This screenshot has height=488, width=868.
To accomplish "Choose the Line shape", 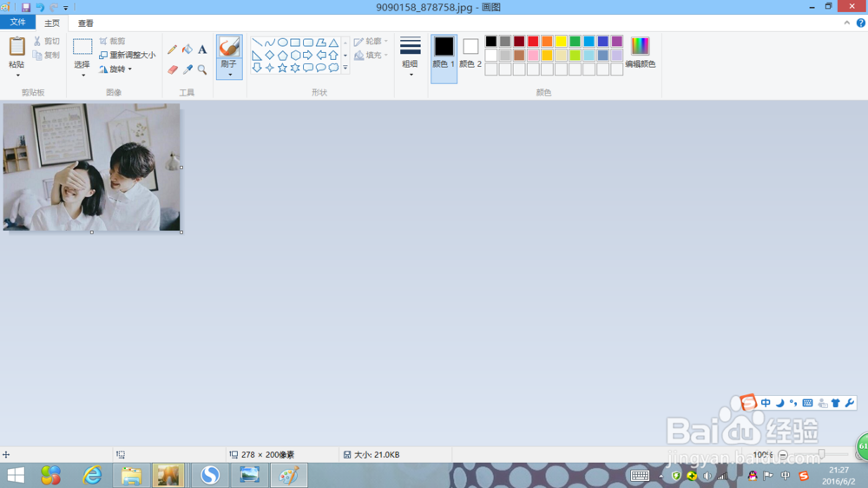I will point(257,42).
